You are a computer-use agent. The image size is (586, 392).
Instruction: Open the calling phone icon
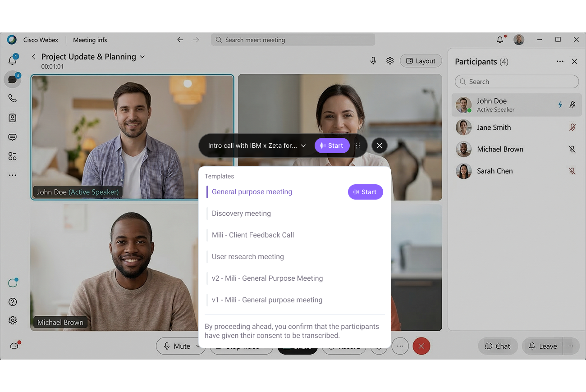(x=12, y=98)
